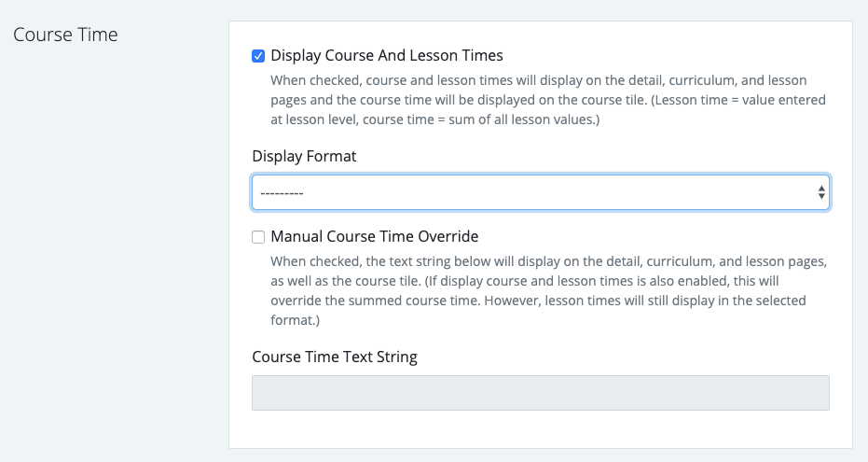
Task: Click the "Course Time" section heading
Action: pos(65,35)
